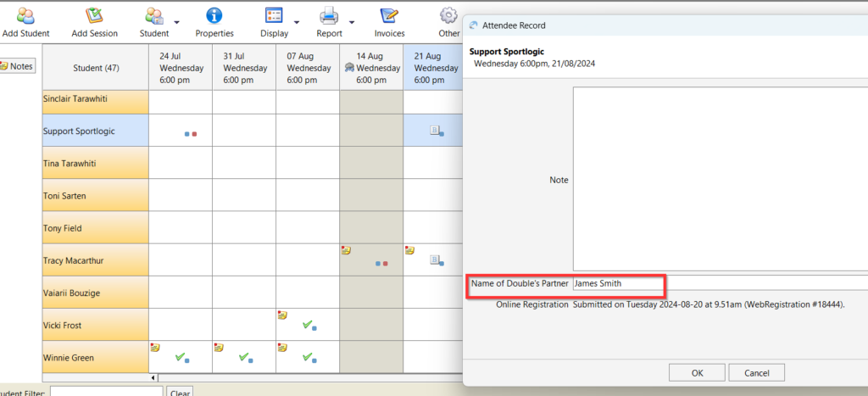This screenshot has width=868, height=396.
Task: Select student Support Sportlogic row
Action: (x=96, y=131)
